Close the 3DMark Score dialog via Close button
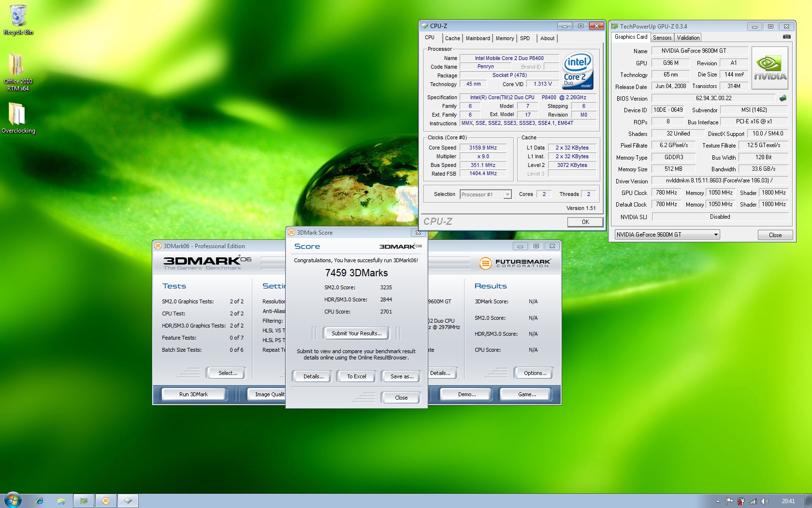This screenshot has width=812, height=508. point(401,398)
